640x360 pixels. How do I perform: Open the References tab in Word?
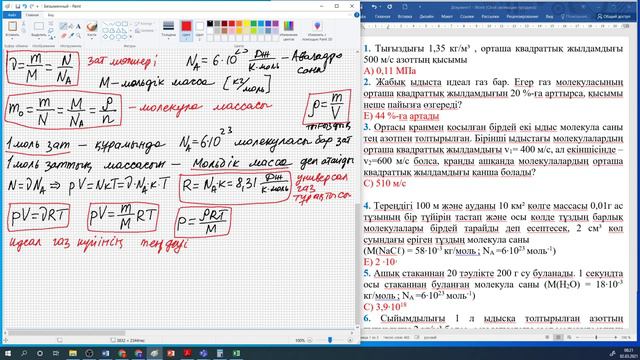click(x=467, y=17)
